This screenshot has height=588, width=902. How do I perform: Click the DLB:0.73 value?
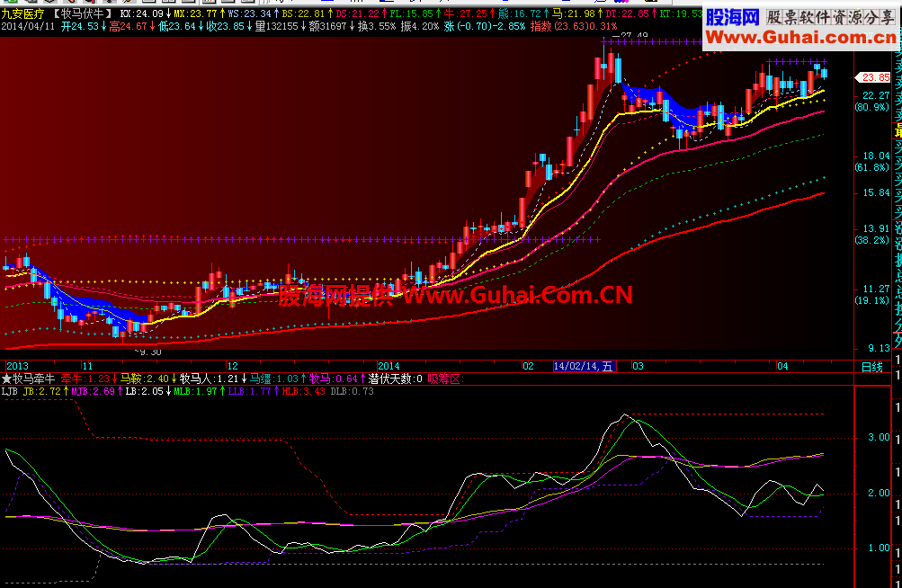tap(352, 392)
